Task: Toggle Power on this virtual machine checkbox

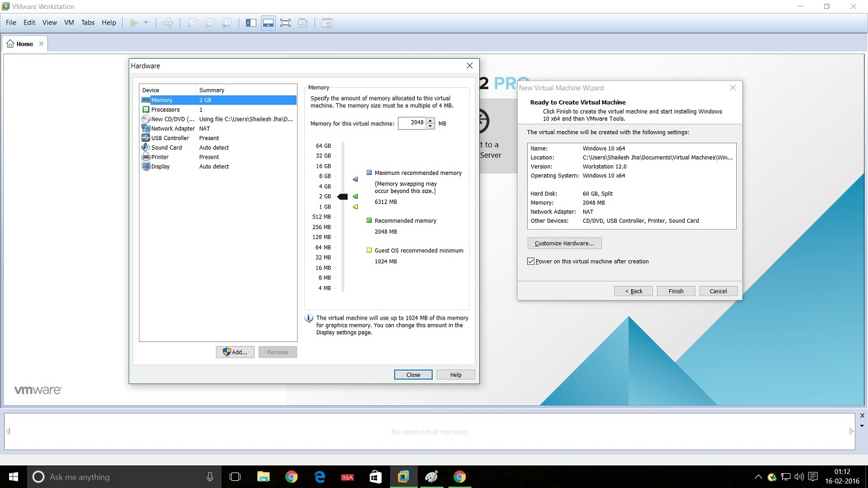Action: [x=531, y=261]
